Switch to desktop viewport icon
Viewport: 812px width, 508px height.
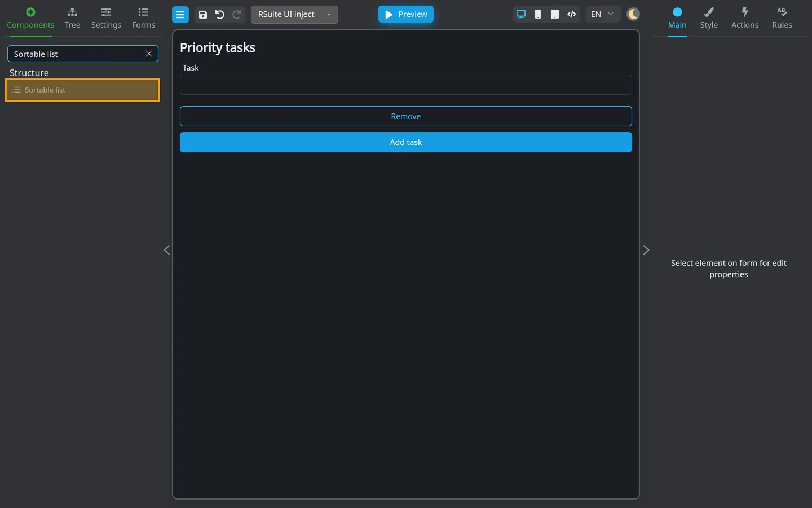coord(521,14)
